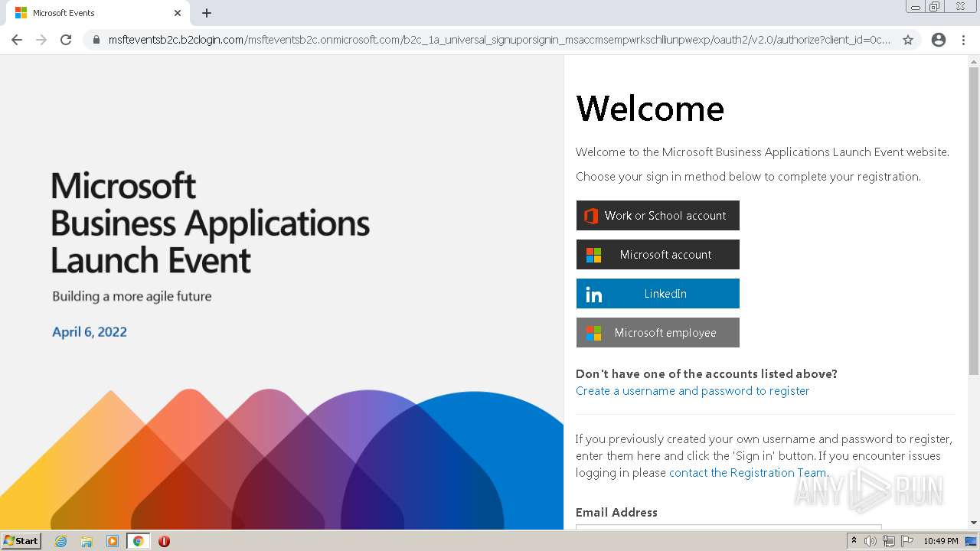Screen dimensions: 980x551
Task: Show hidden system tray icons
Action: coord(854,541)
